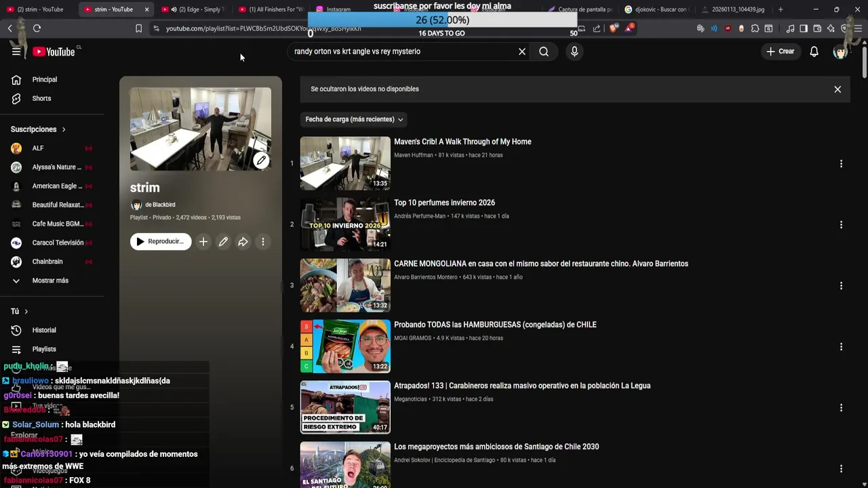Viewport: 868px width, 488px height.
Task: Open Caracol Televisión subscription
Action: pos(52,243)
